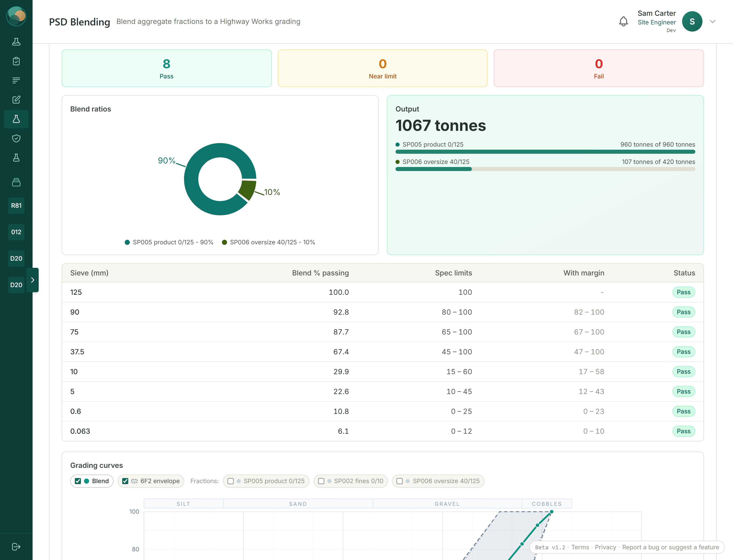Open notifications bell
The image size is (733, 560).
[623, 22]
